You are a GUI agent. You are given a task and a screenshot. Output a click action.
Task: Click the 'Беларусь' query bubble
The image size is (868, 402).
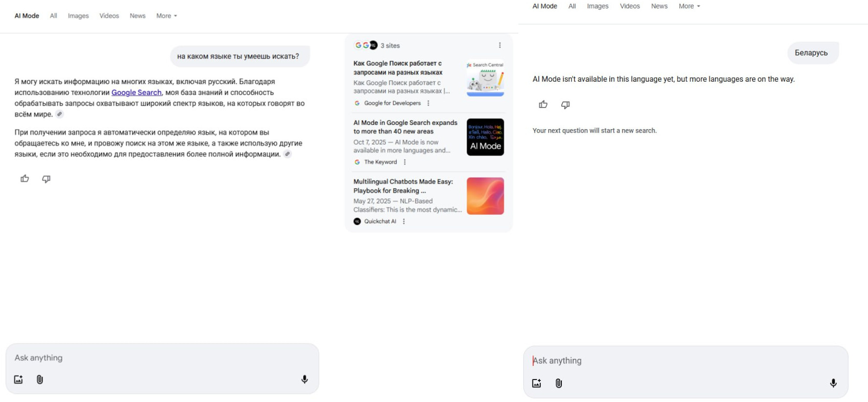813,53
